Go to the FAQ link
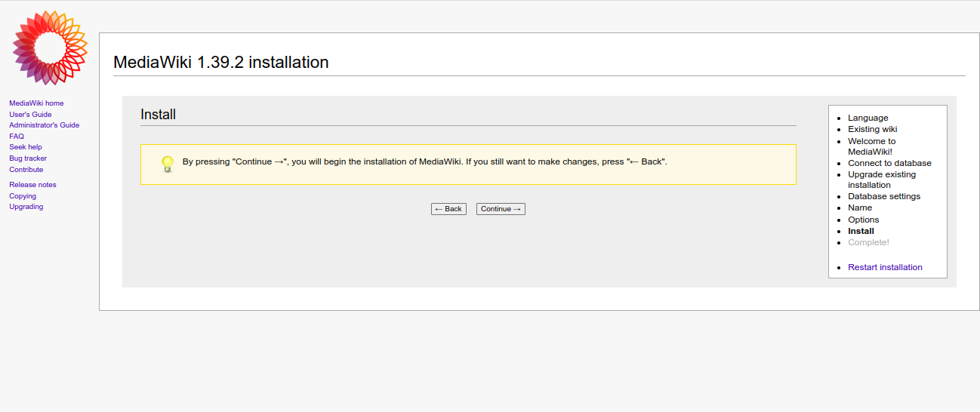The width and height of the screenshot is (980, 412). [17, 137]
